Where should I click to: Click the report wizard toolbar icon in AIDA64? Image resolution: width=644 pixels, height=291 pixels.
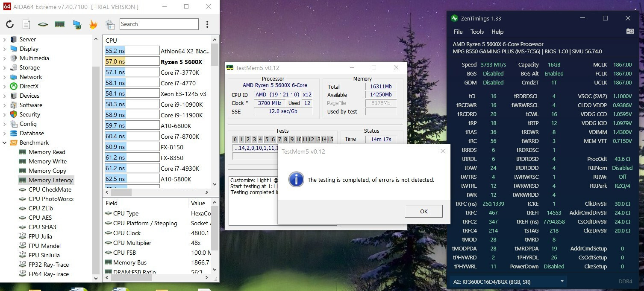click(110, 24)
